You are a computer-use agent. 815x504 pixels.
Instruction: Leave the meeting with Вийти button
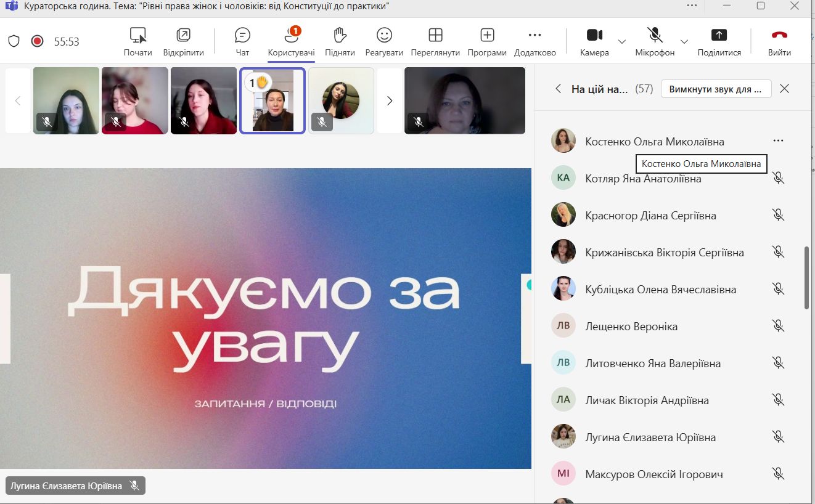click(779, 41)
